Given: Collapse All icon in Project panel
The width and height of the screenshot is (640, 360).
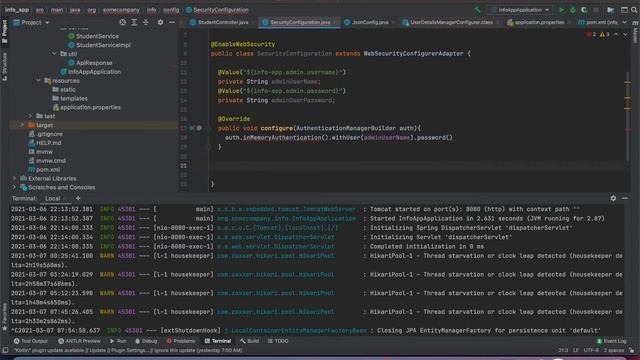Looking at the screenshot, I should pyautogui.click(x=146, y=22).
